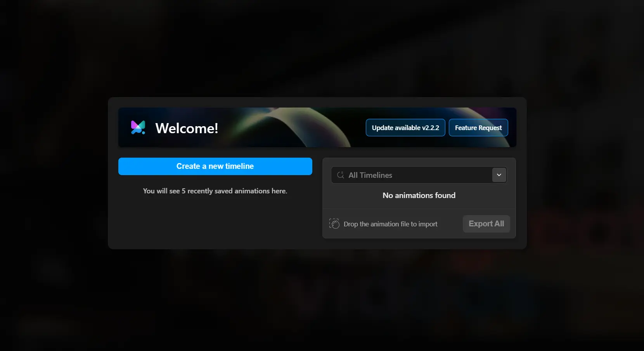Click 'You will see 5 recently saved animations here.'
Viewport: 644px width, 351px height.
pyautogui.click(x=215, y=191)
